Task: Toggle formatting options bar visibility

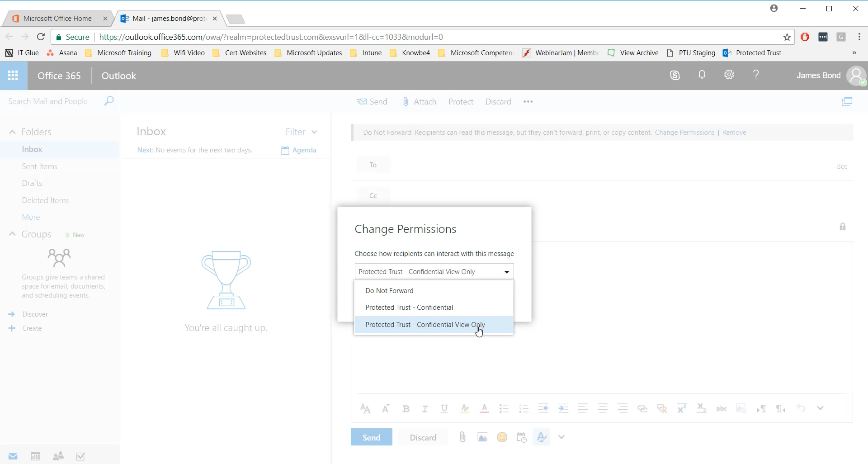Action: [542, 437]
